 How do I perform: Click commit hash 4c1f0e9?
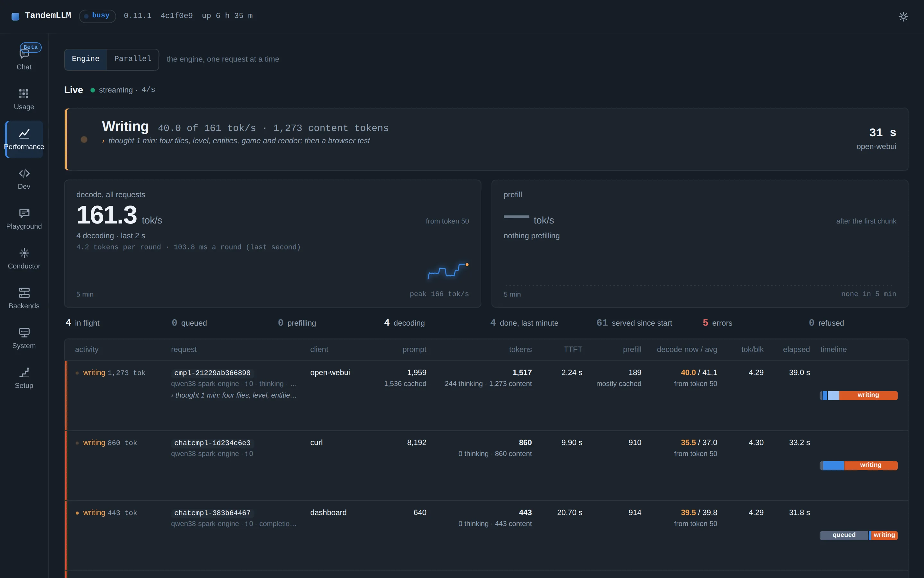tap(176, 16)
